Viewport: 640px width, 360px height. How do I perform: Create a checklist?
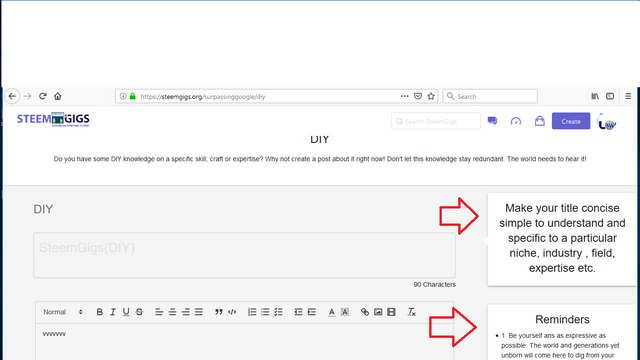[278, 312]
